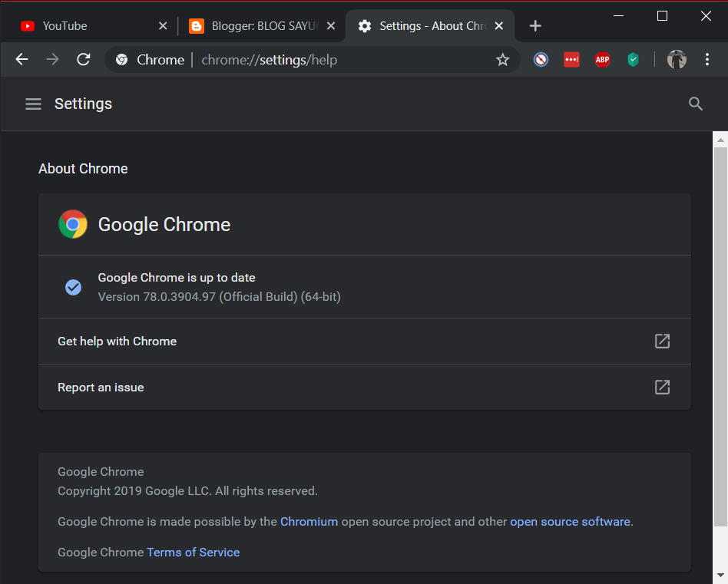728x584 pixels.
Task: Reload the current page
Action: [x=84, y=60]
